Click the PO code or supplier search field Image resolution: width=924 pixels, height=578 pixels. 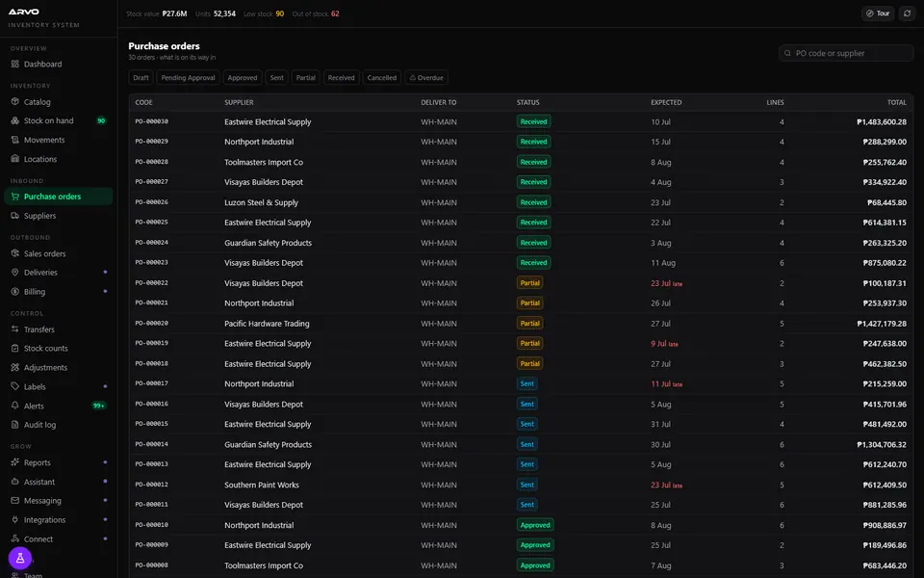(846, 53)
